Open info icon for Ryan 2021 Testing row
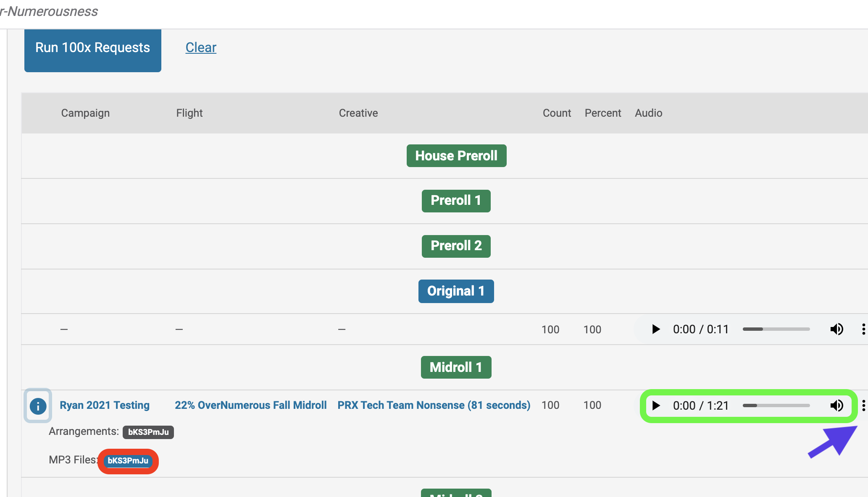Image resolution: width=868 pixels, height=497 pixels. [x=38, y=406]
